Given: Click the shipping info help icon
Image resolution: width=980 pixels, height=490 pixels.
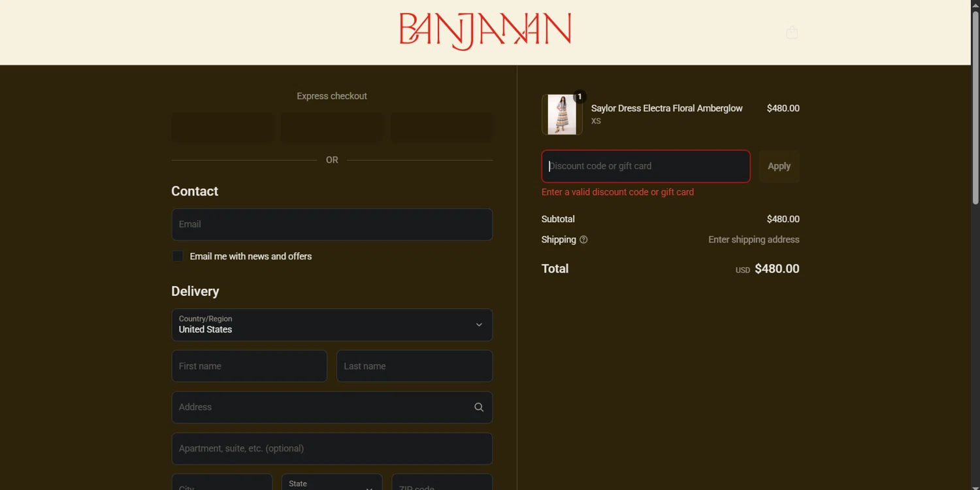Looking at the screenshot, I should tap(583, 240).
